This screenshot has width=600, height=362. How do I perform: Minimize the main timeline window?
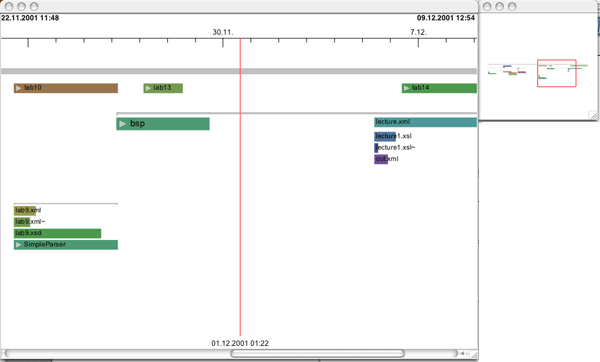(x=22, y=7)
